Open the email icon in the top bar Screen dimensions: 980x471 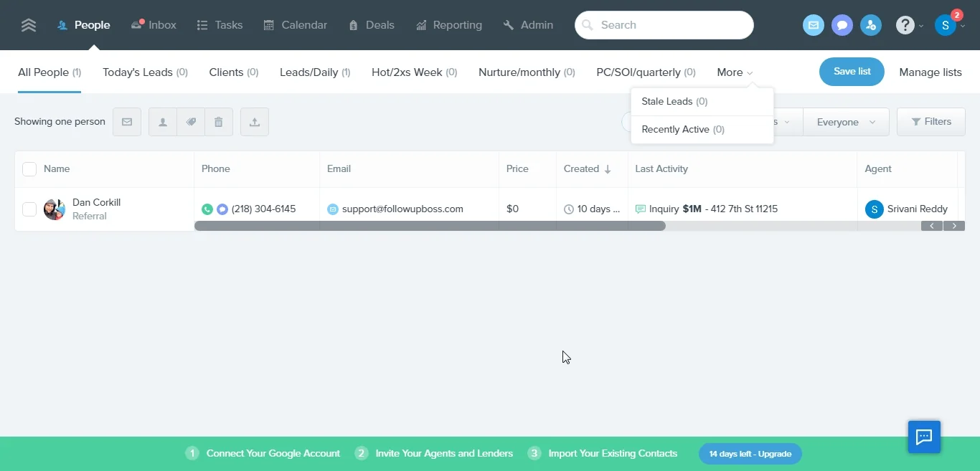pyautogui.click(x=813, y=25)
